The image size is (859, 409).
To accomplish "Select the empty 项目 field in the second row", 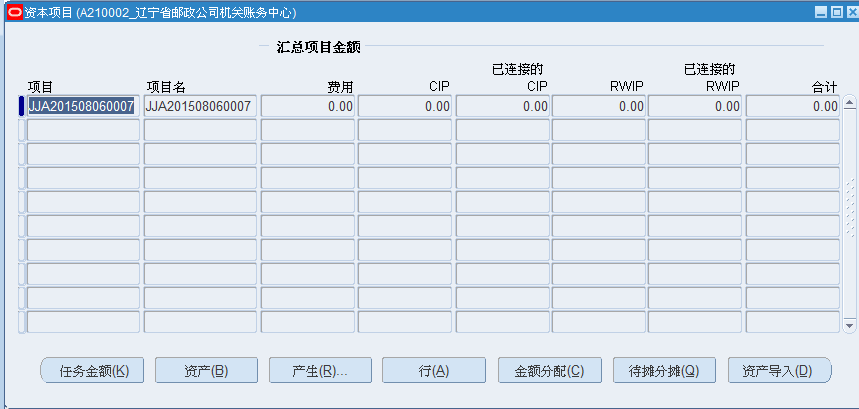I will (x=82, y=130).
